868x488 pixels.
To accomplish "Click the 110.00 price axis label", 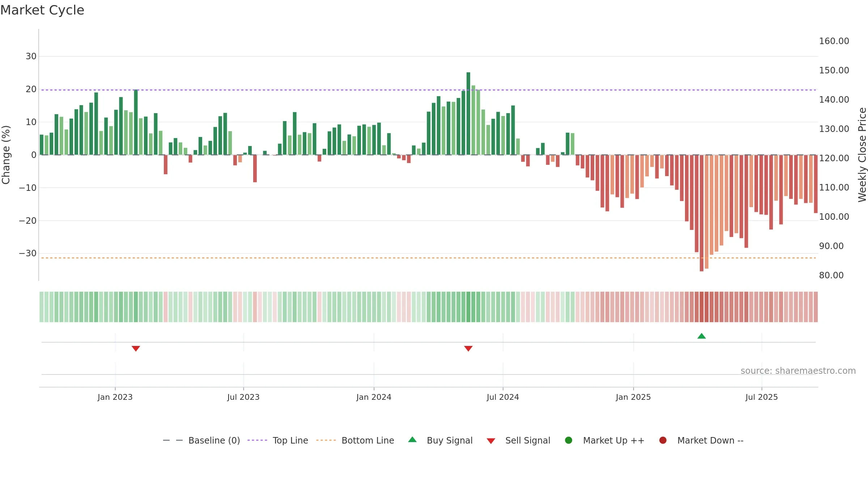I will (x=834, y=187).
